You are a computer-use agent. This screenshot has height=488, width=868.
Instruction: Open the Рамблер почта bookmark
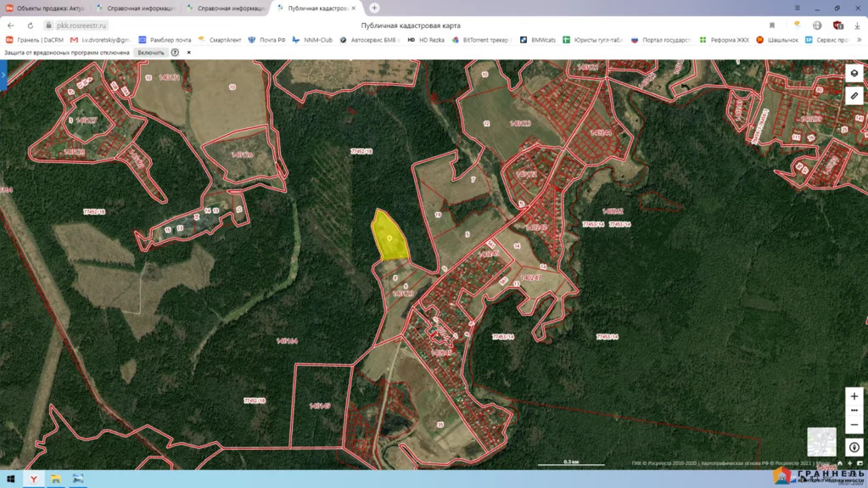[165, 40]
